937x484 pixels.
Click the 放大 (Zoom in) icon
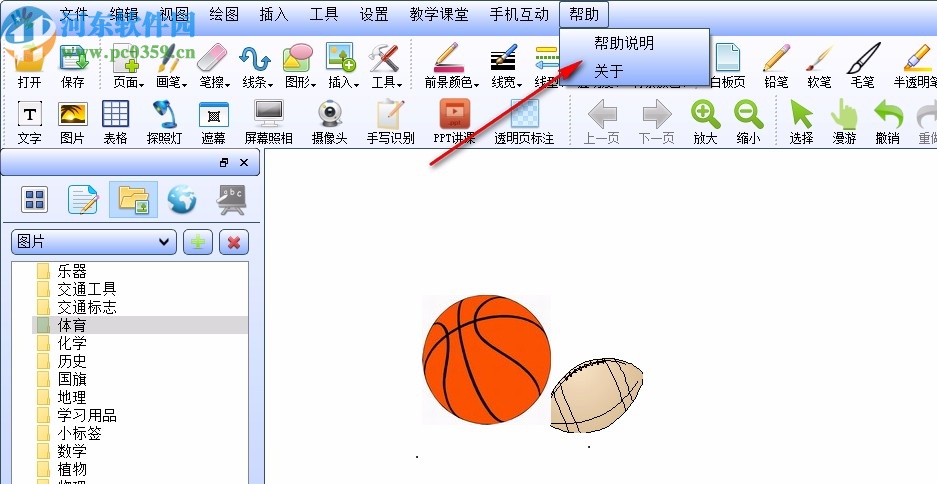pyautogui.click(x=705, y=122)
